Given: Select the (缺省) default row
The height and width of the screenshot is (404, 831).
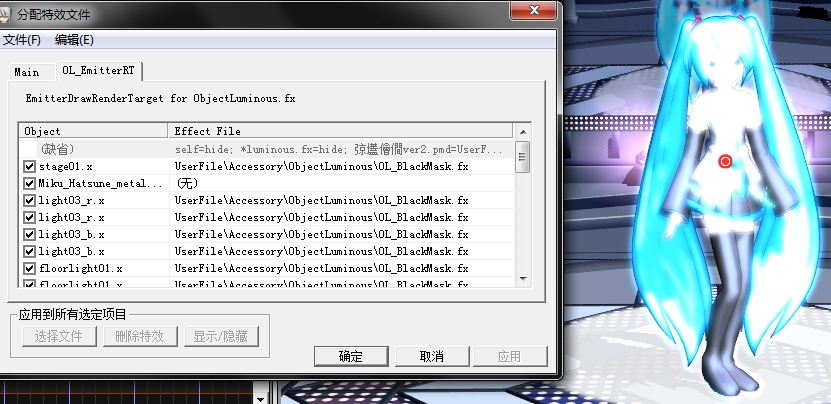Looking at the screenshot, I should tap(267, 150).
